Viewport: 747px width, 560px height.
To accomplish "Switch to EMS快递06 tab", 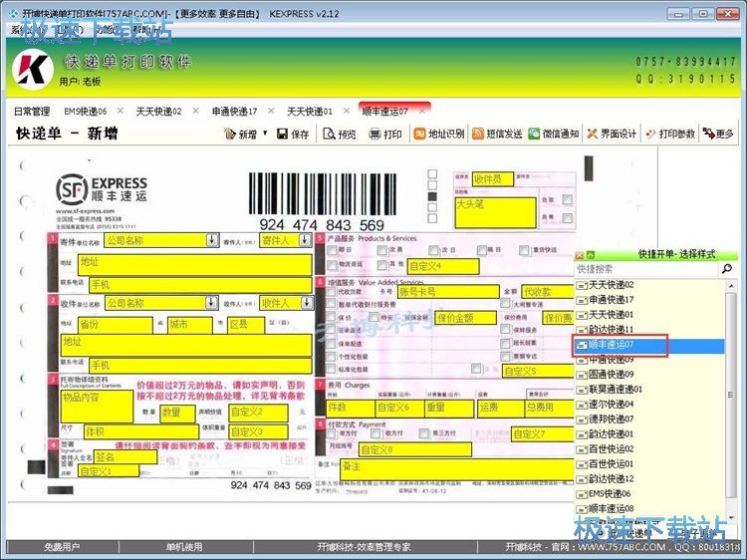I will tap(86, 111).
